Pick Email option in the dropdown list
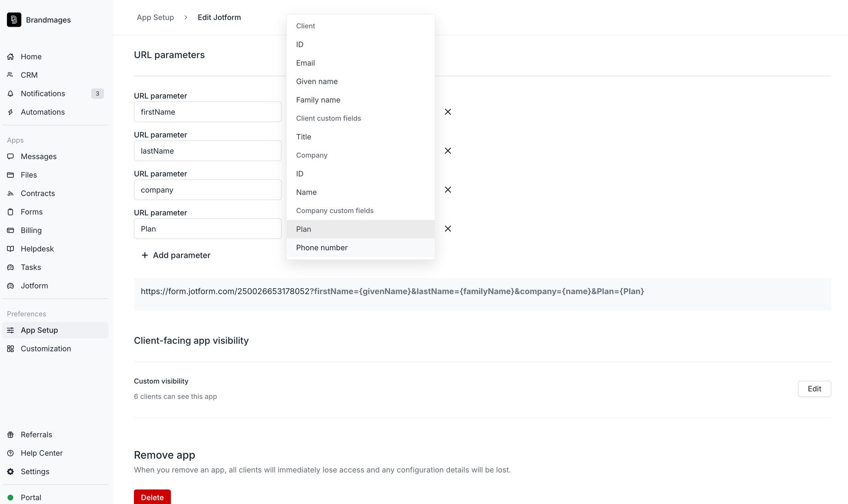The height and width of the screenshot is (504, 848). tap(305, 63)
